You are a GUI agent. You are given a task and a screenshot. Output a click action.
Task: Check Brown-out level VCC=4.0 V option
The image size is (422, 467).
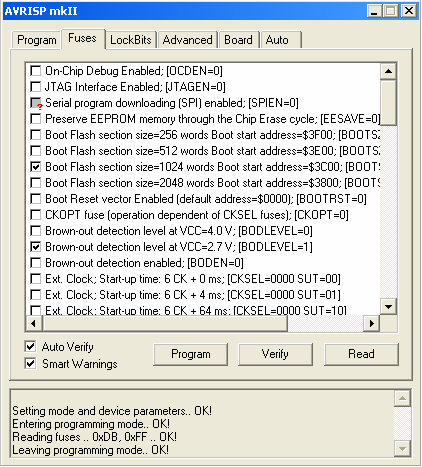[x=36, y=231]
